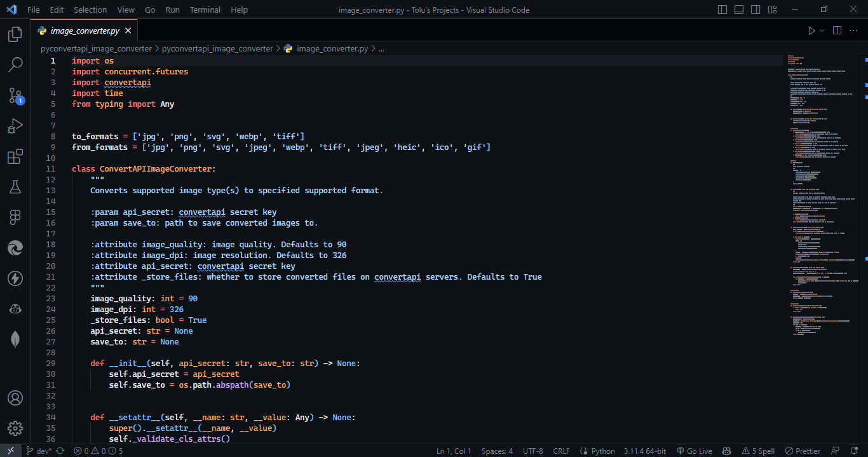Go to line via Ln 1, Col 1
Image resolution: width=868 pixels, height=457 pixels.
coord(454,451)
